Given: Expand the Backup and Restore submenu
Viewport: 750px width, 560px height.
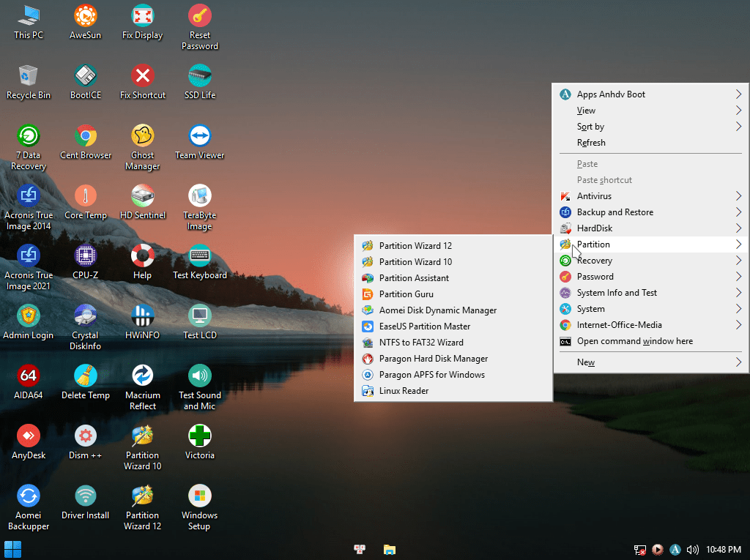Looking at the screenshot, I should [650, 212].
